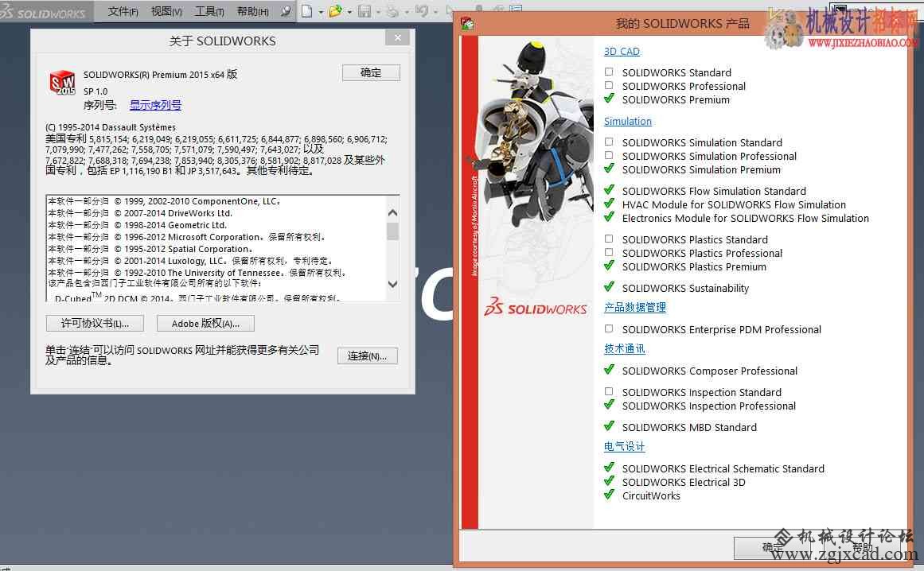Open the 电气设计 link
The image size is (924, 571).
coord(624,446)
